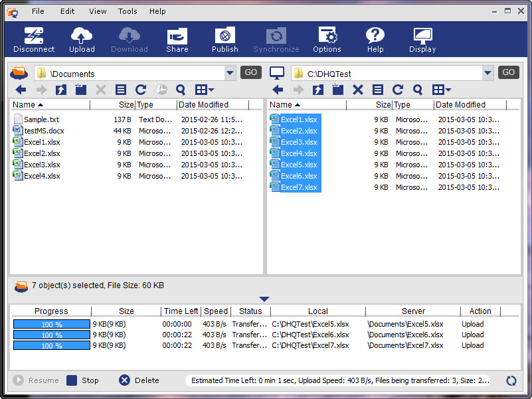
Task: Expand the C:\DHQTest path dropdown
Action: click(x=488, y=73)
